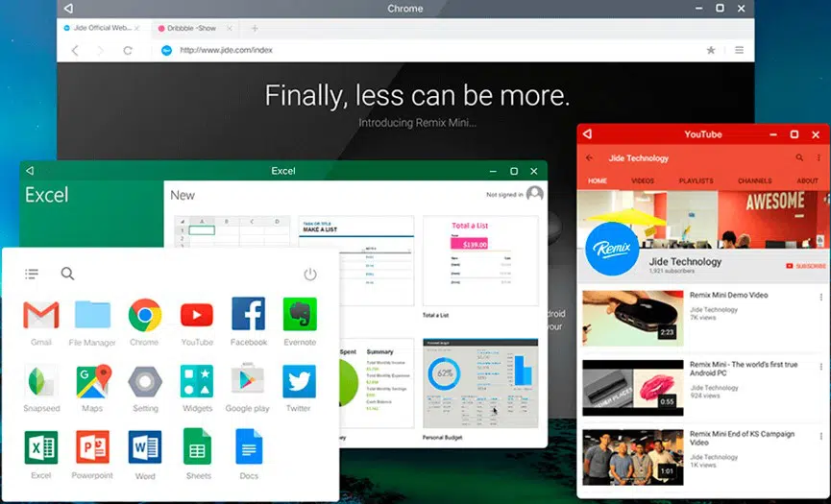This screenshot has height=504, width=831.
Task: Switch to Dribbble Show tab
Action: [x=191, y=28]
